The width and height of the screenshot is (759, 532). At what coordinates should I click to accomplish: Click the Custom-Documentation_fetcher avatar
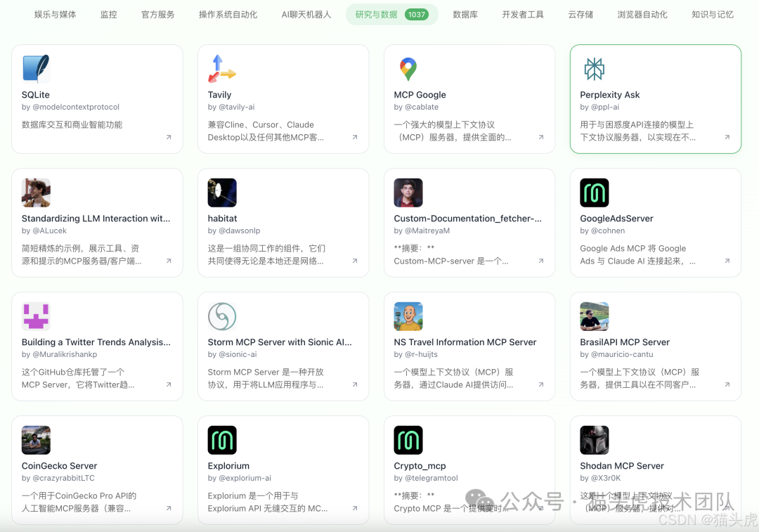coord(408,193)
